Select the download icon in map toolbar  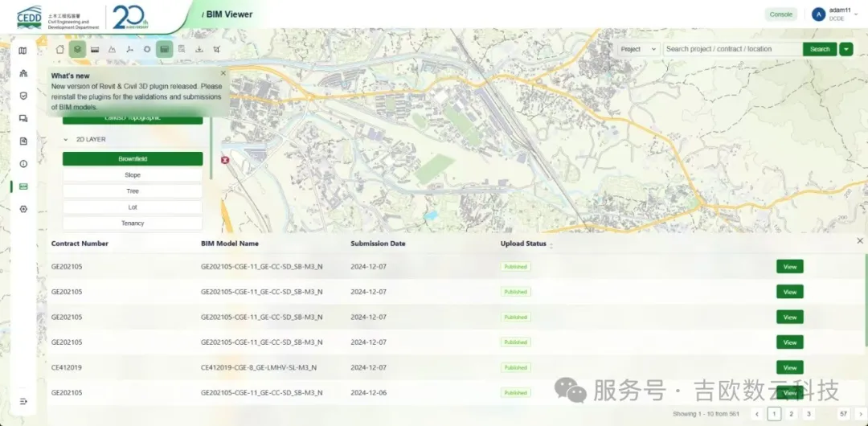[x=199, y=49]
